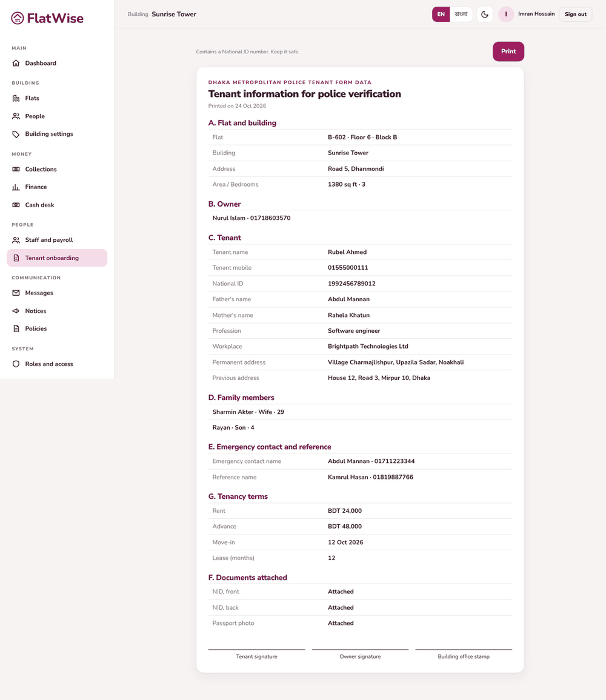Click the user avatar with letter I
Screen dimensions: 606x700
[506, 15]
